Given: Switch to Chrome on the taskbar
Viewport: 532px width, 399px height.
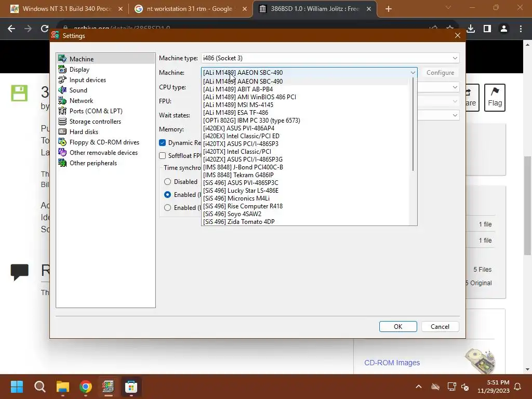Looking at the screenshot, I should pyautogui.click(x=86, y=387).
